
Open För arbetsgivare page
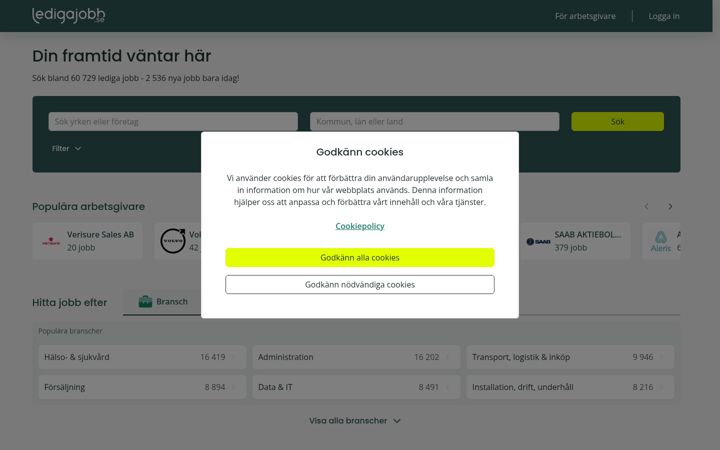coord(585,16)
